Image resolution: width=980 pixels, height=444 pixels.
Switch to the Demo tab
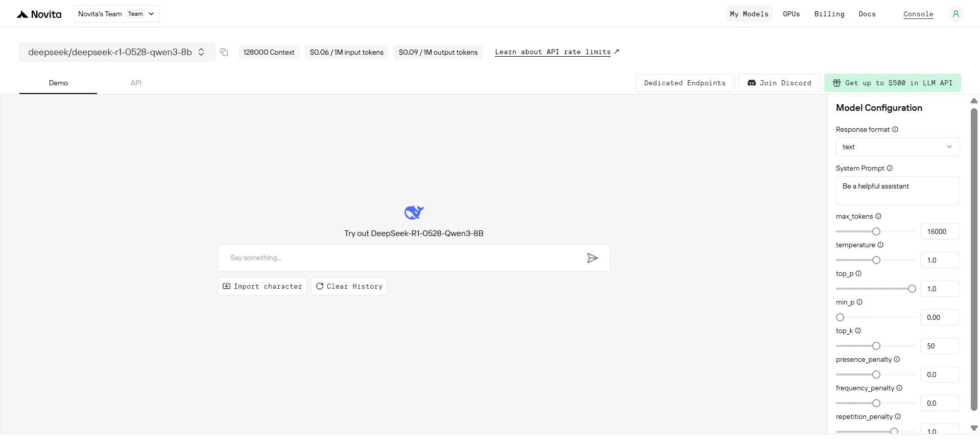coord(58,83)
